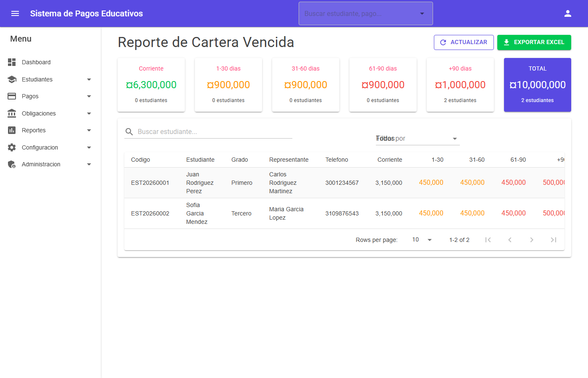Select Estudiantes in the sidebar
Image resolution: width=588 pixels, height=378 pixels.
click(50, 79)
